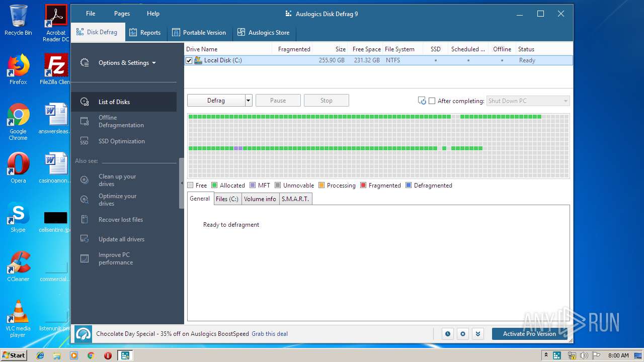Click the BoostSpeed promo speedometer icon
The width and height of the screenshot is (644, 362).
[x=84, y=334]
